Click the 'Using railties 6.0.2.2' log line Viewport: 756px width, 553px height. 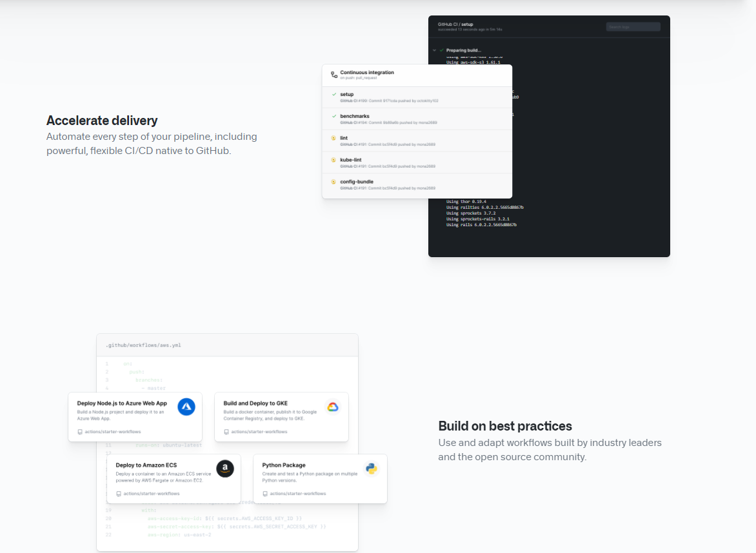click(484, 208)
